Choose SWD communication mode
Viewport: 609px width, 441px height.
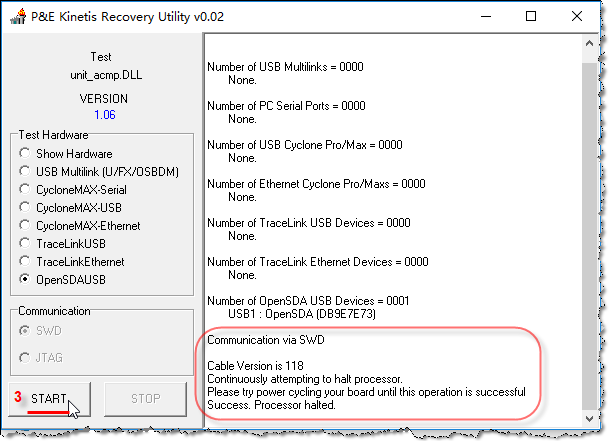click(x=24, y=330)
